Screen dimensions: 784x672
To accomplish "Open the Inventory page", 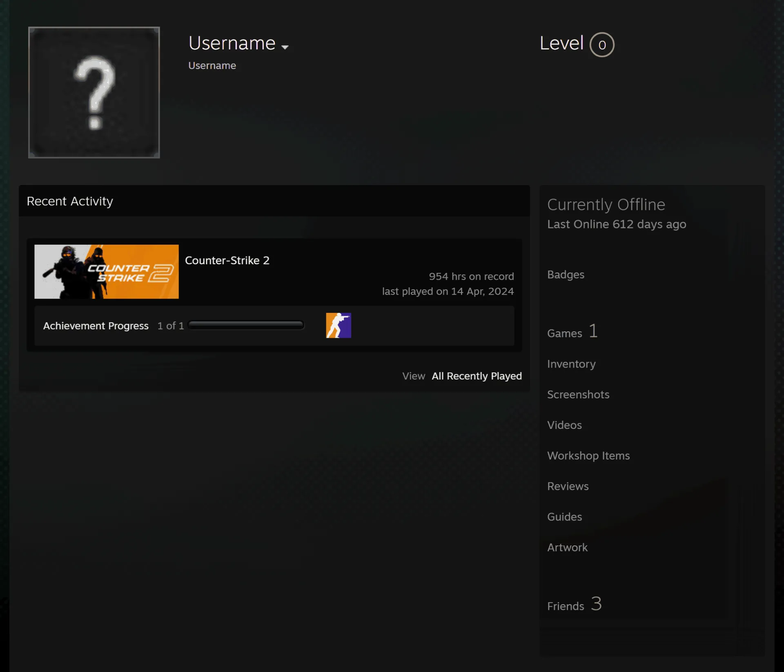I will (x=571, y=364).
